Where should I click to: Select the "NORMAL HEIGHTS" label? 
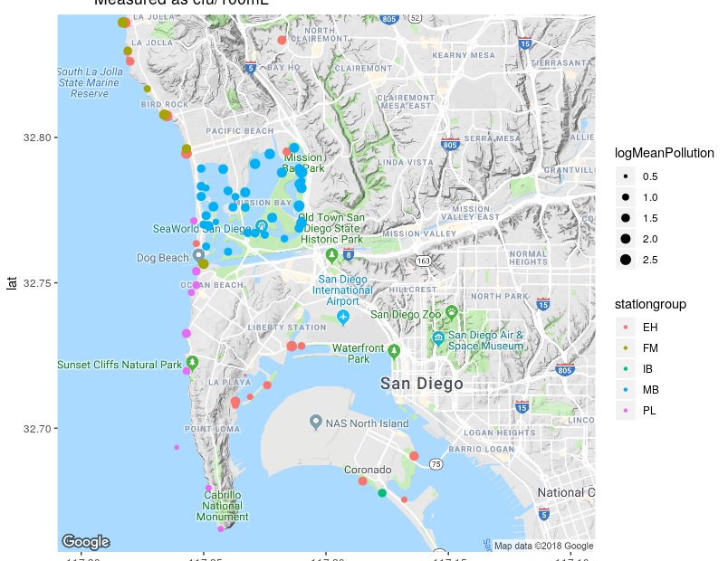529,258
